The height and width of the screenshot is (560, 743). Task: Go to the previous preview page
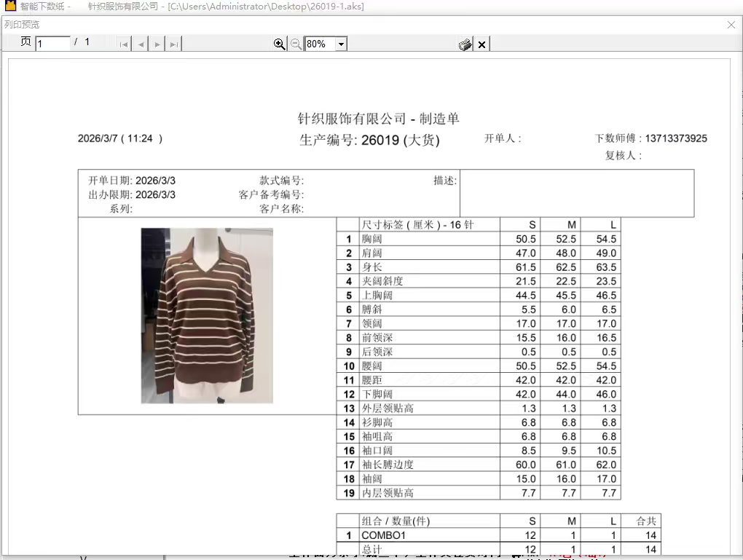click(x=141, y=44)
